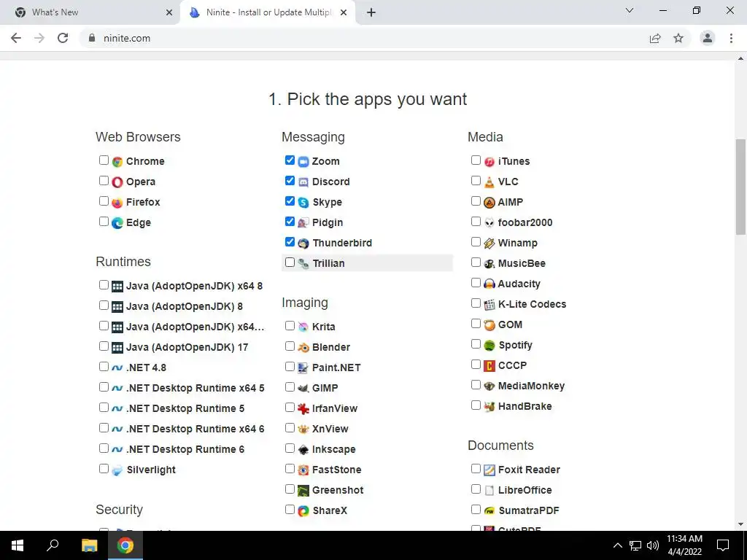Click the iTunes app icon
The image size is (747, 560).
click(x=489, y=161)
